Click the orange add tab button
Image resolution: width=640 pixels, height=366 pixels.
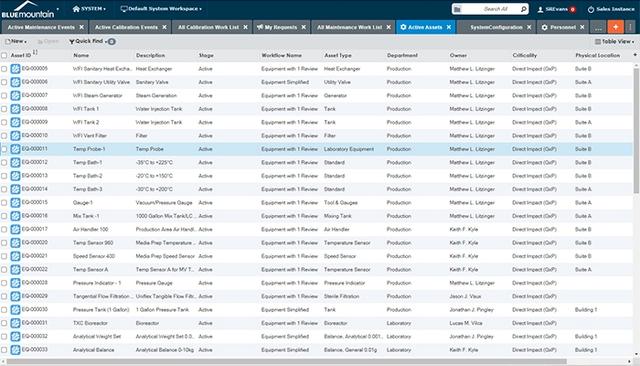pyautogui.click(x=616, y=27)
